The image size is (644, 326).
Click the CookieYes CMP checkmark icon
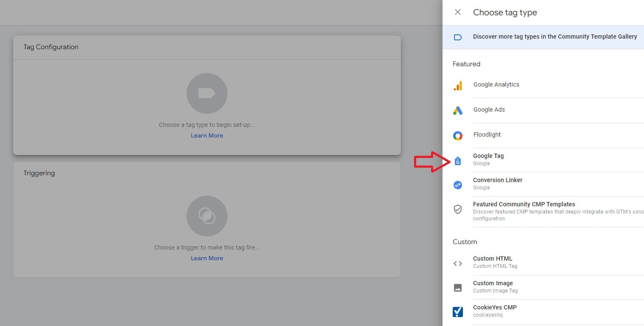tap(458, 312)
